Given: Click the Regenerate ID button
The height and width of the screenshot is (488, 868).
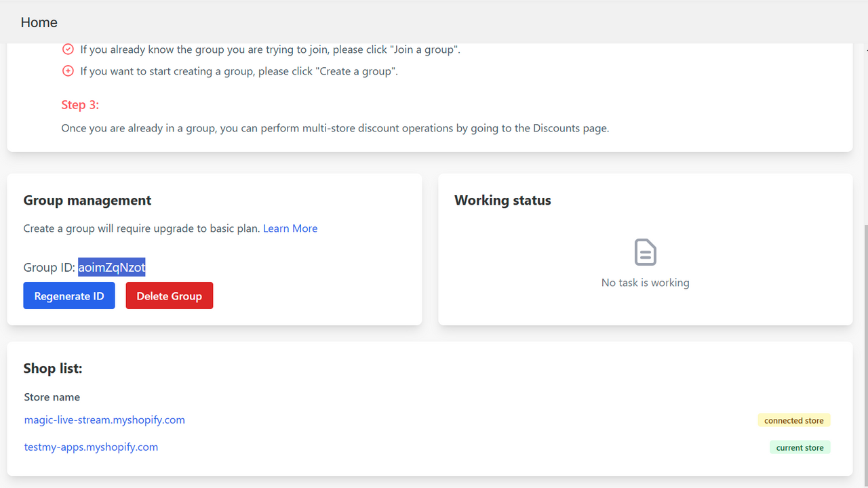Looking at the screenshot, I should click(69, 296).
